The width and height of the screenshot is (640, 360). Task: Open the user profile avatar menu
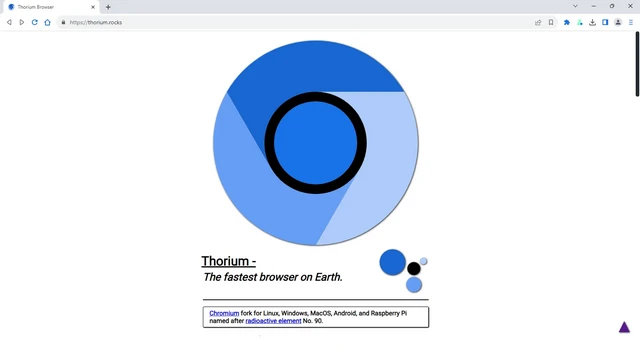618,22
